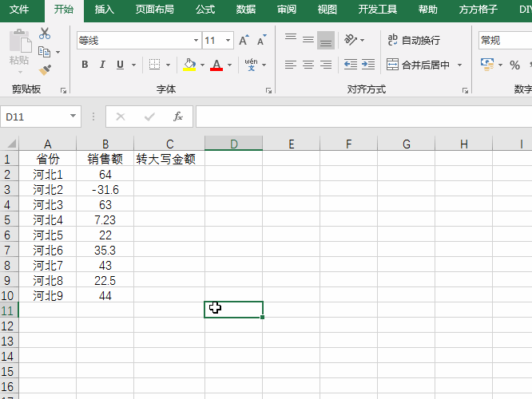532x399 pixels.
Task: Increase indent
Action: coord(368,65)
